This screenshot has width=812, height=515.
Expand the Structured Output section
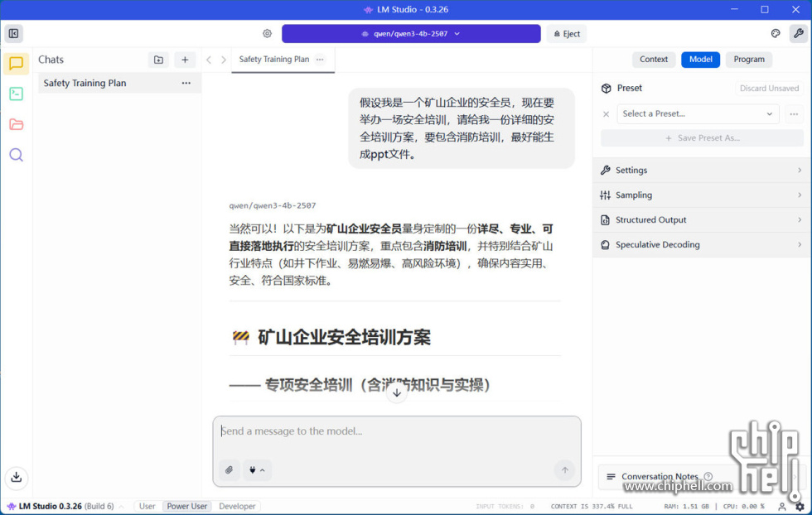point(702,220)
